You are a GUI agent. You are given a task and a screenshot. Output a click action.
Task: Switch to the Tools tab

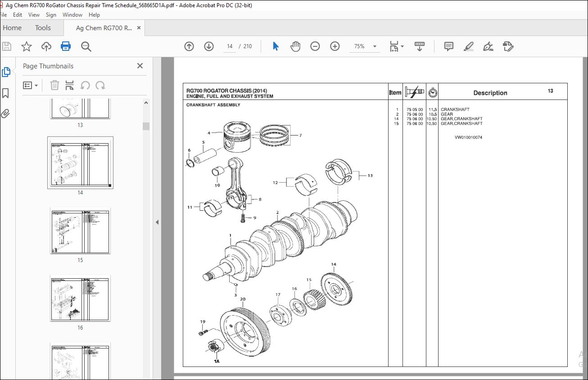(x=43, y=28)
